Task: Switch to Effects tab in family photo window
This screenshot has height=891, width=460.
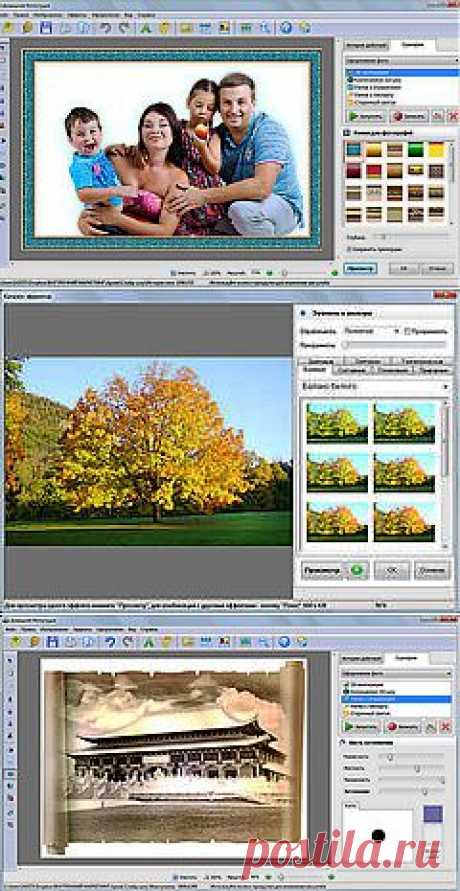Action: click(x=413, y=44)
